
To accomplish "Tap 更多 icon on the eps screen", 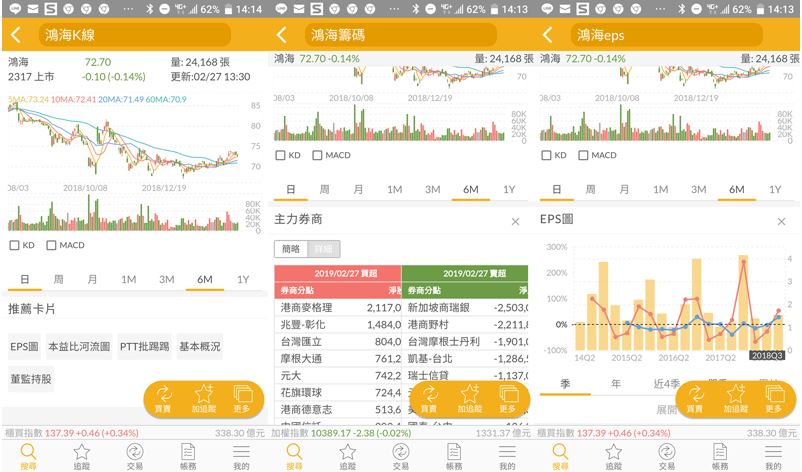I will pos(774,399).
